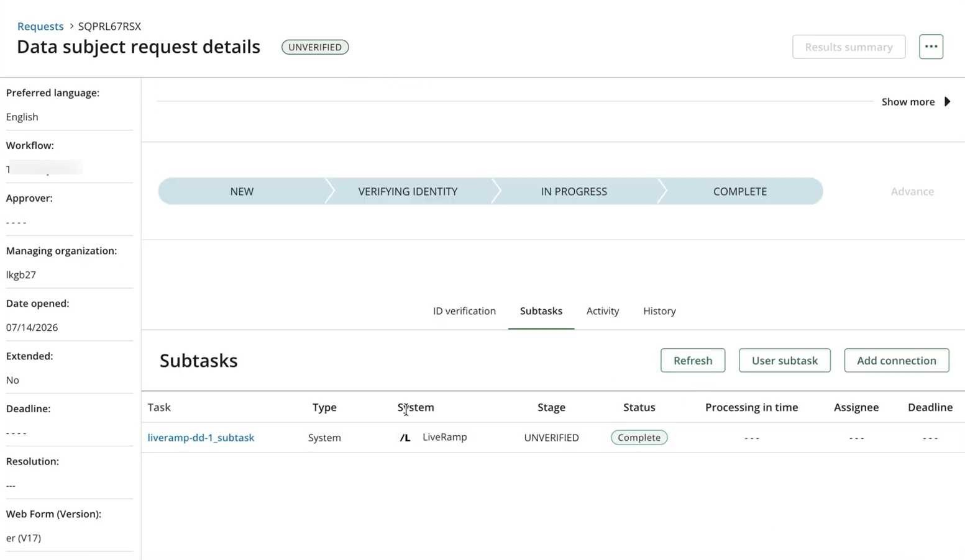Viewport: 965px width, 560px height.
Task: Click the Extended value No
Action: (12, 380)
